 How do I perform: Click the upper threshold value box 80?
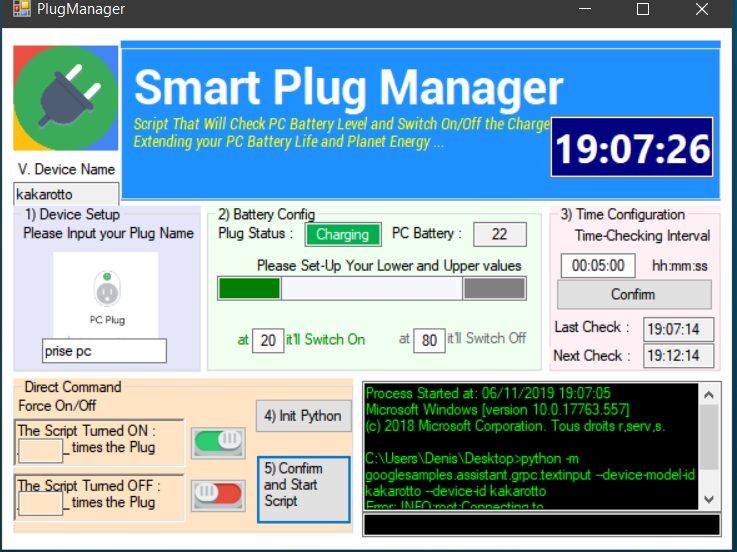pos(429,339)
